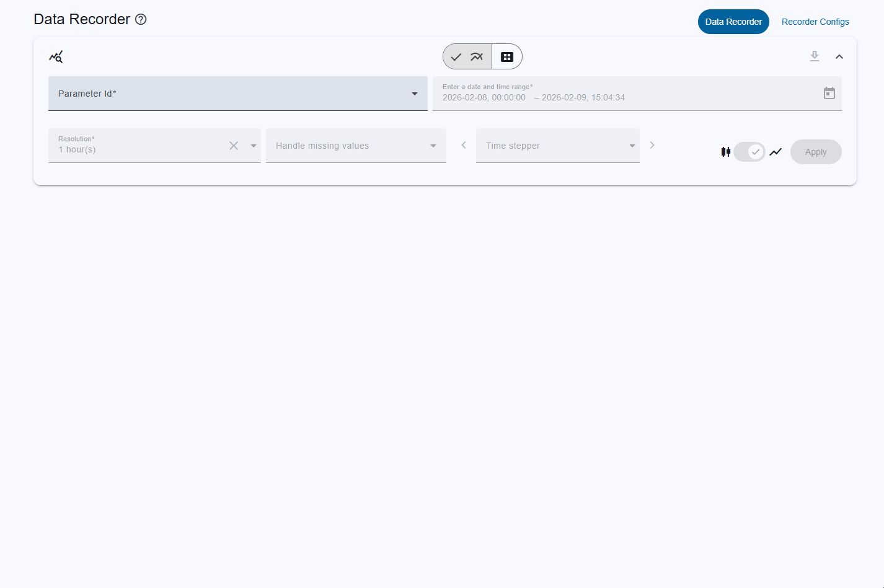
Task: Click the download data icon
Action: (x=815, y=56)
